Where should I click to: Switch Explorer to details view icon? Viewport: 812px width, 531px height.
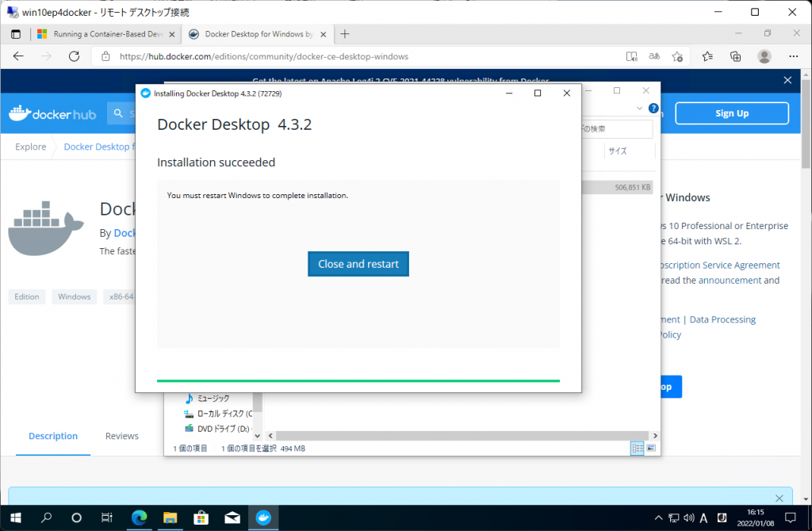click(638, 449)
